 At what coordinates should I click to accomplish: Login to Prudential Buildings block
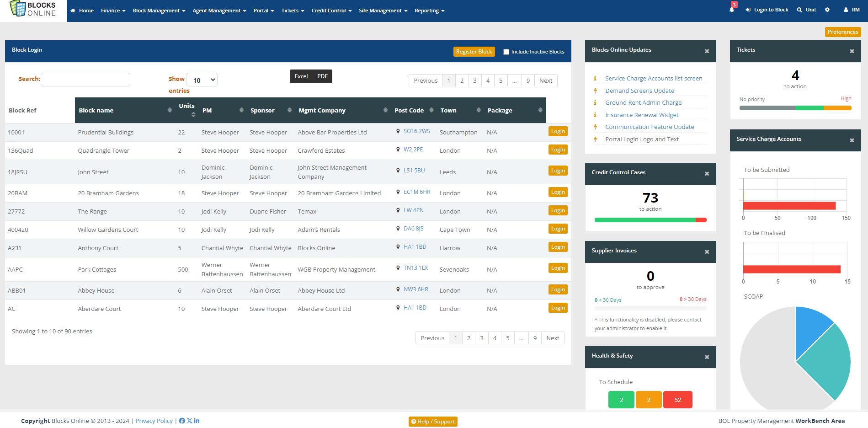(558, 131)
